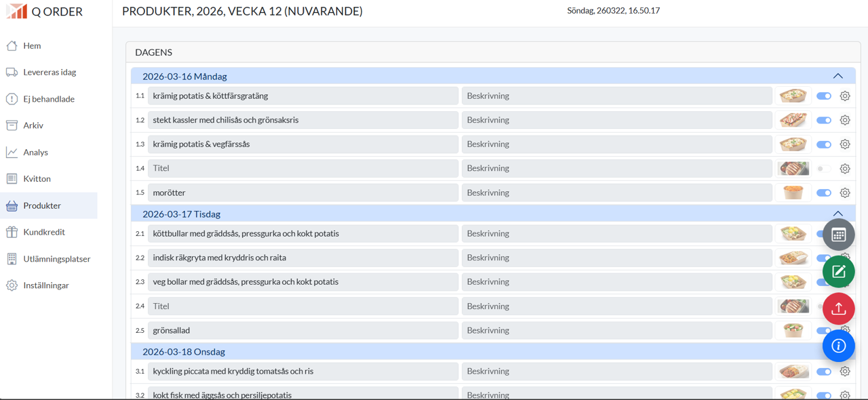Screen dimensions: 868x400
Task: Switch off krämig potatis & vegfärssås toggle
Action: [x=824, y=144]
